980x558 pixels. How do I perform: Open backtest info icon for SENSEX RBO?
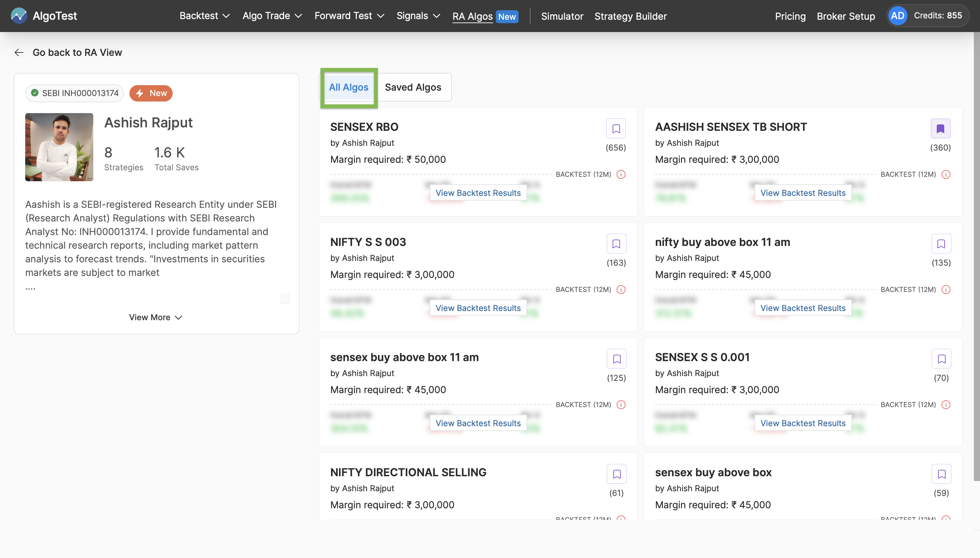point(621,174)
